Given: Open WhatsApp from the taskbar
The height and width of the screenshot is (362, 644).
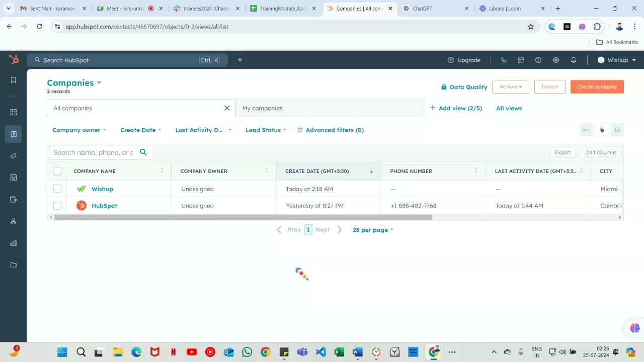Looking at the screenshot, I should point(247,352).
